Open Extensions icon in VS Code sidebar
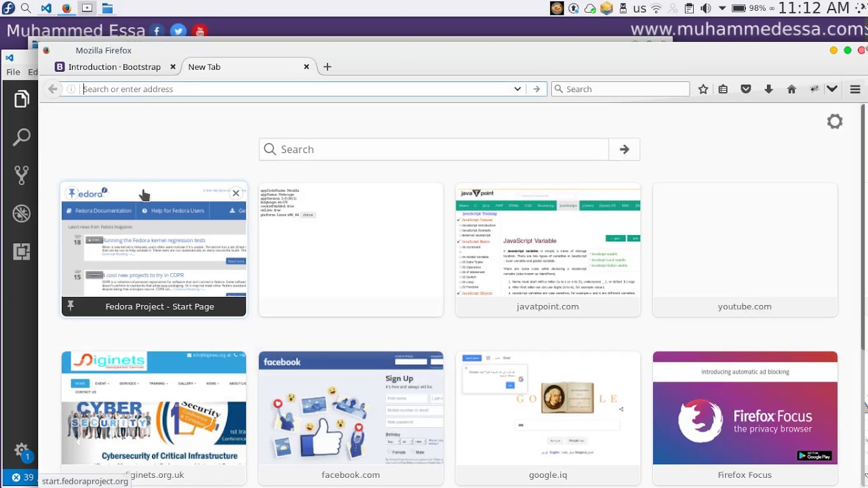This screenshot has width=868, height=488. [21, 251]
